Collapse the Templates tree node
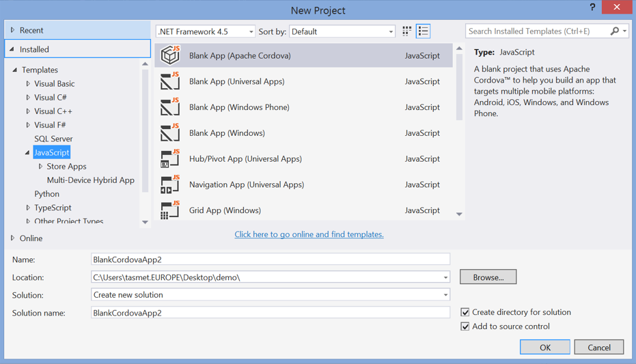 point(15,70)
